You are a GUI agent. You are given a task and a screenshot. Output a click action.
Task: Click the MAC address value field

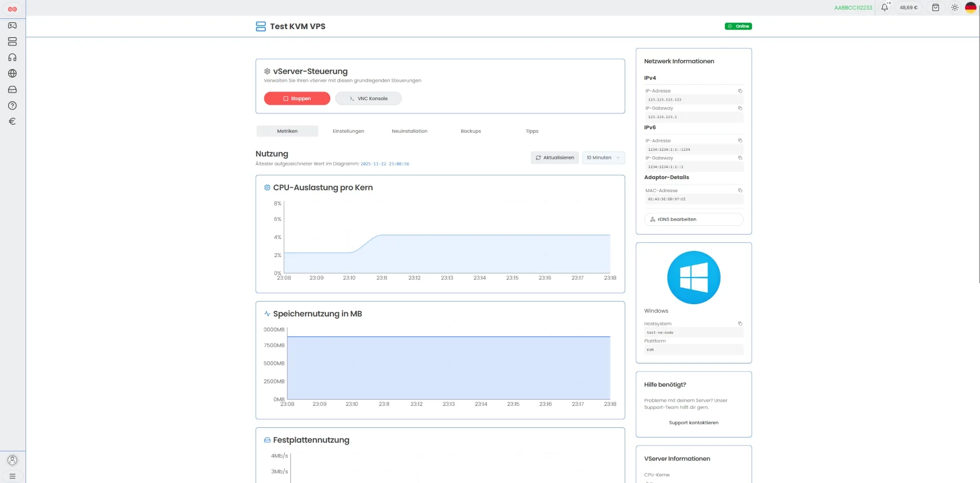[x=694, y=199]
